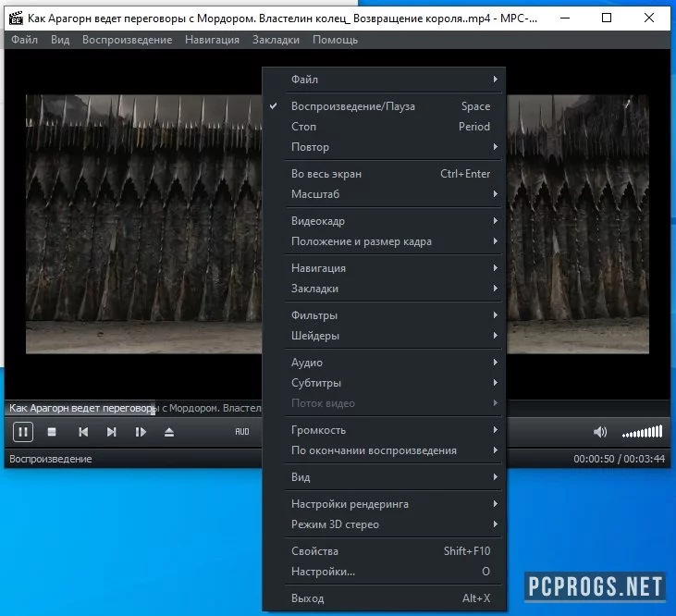Minimize the MPC player window

click(565, 18)
